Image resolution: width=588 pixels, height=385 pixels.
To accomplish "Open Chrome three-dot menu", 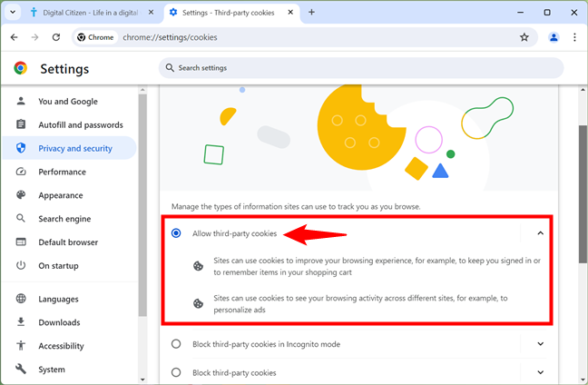I will coord(574,37).
